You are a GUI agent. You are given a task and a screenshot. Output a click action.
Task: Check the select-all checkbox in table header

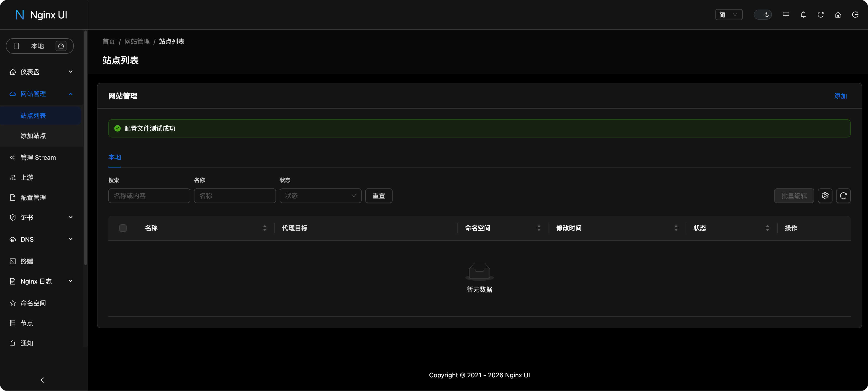click(x=123, y=228)
